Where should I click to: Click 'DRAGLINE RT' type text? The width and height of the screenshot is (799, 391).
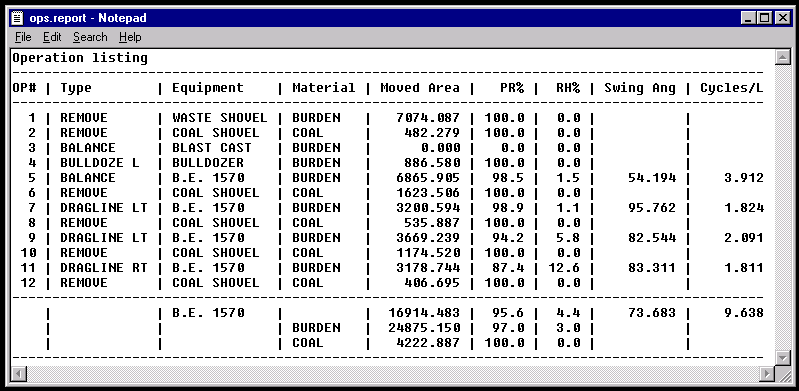(104, 268)
